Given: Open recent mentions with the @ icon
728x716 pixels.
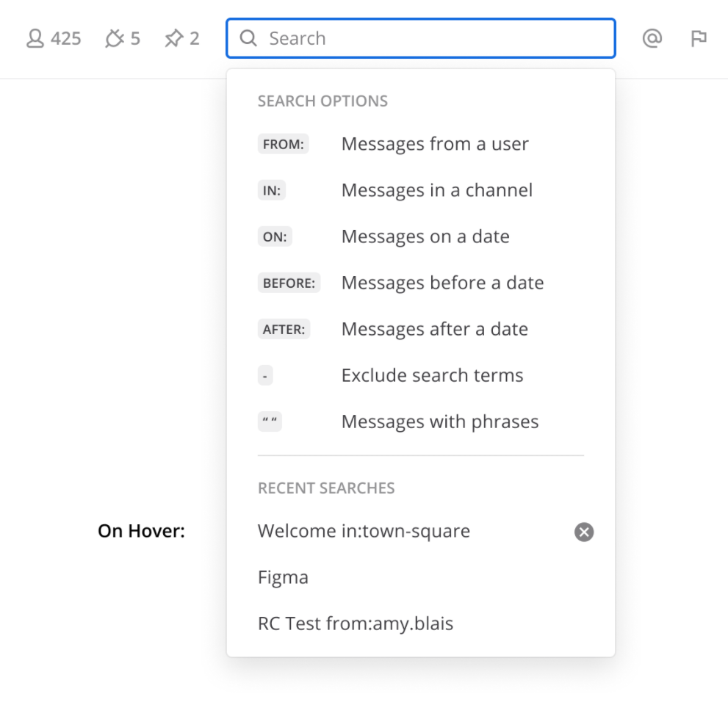Looking at the screenshot, I should (x=652, y=38).
